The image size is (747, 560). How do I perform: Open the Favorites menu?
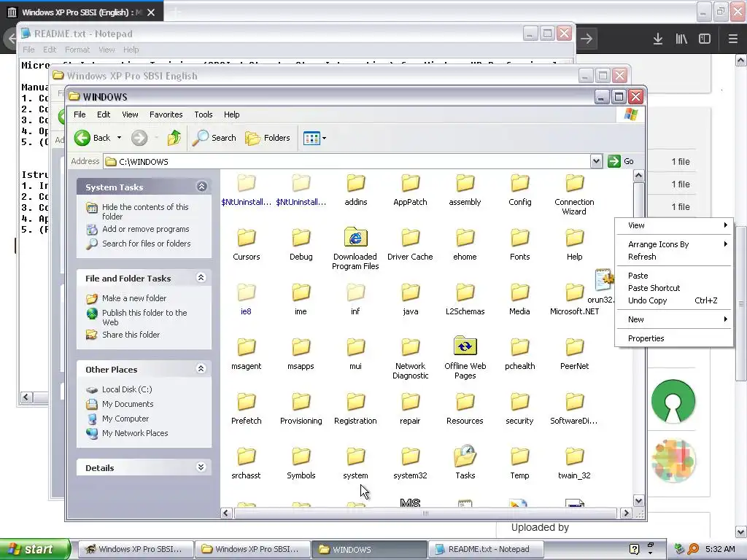click(x=166, y=114)
